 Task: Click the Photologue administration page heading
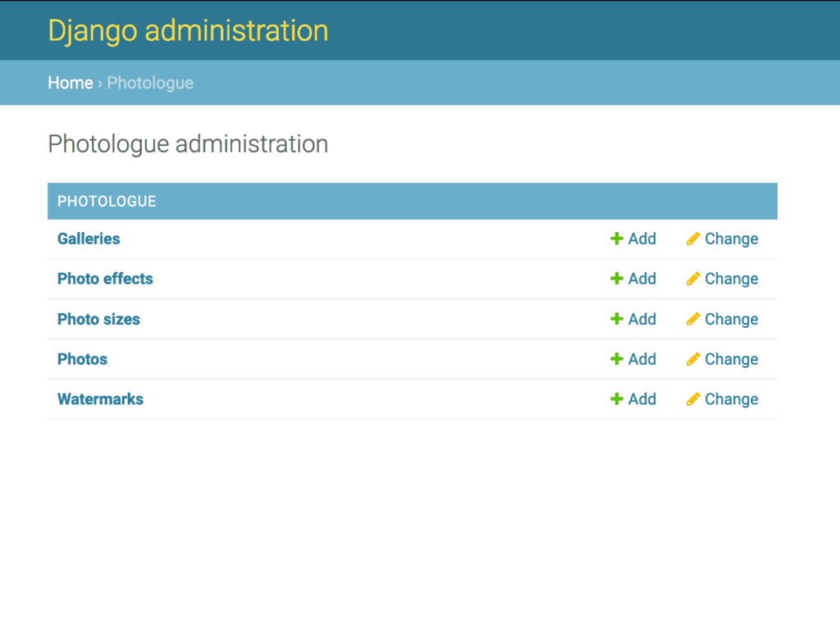[188, 144]
